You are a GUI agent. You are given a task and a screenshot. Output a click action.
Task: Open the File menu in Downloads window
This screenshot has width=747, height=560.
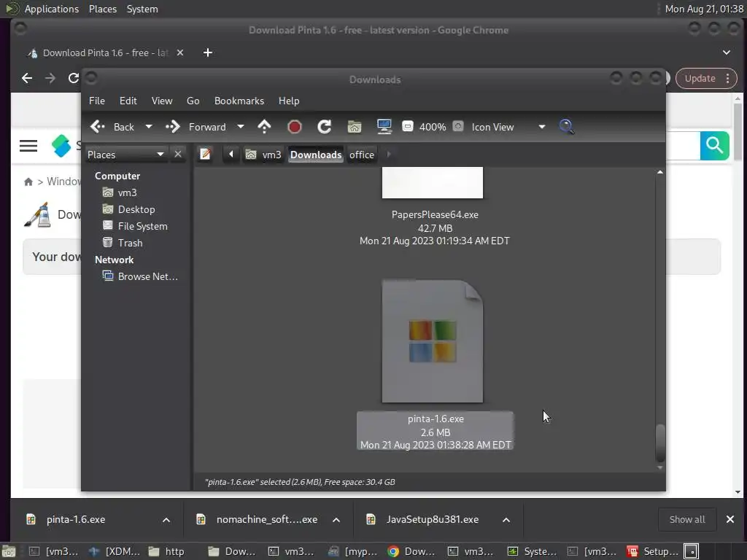click(x=97, y=101)
